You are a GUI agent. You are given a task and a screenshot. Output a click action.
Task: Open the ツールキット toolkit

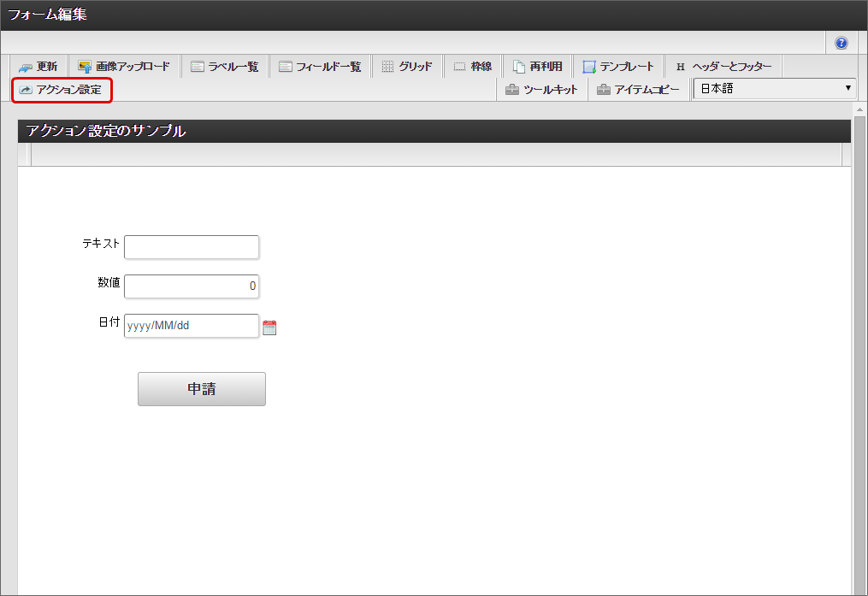pos(541,90)
